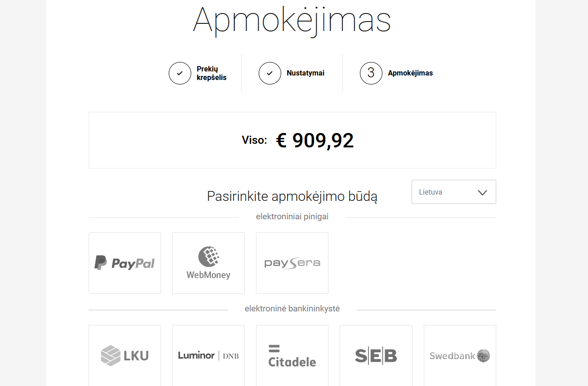Click the Apmokėjimas step label
Screen dimensions: 588x386
(x=410, y=73)
